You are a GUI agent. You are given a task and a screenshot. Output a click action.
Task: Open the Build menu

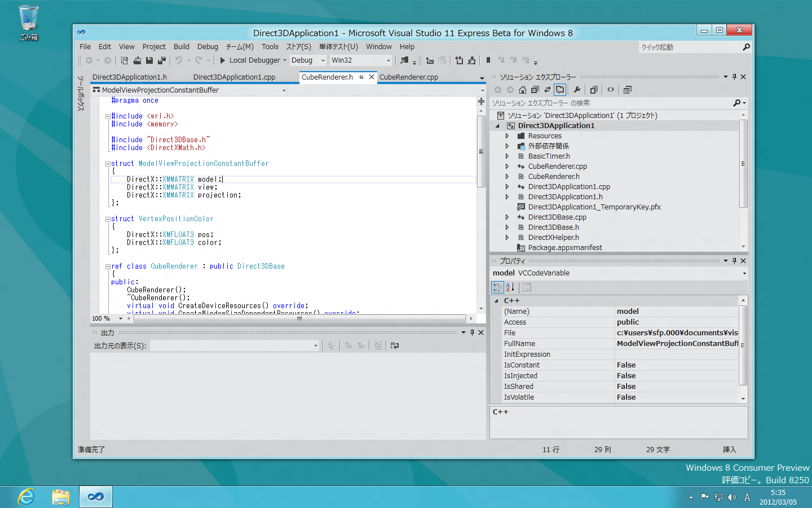[x=181, y=47]
